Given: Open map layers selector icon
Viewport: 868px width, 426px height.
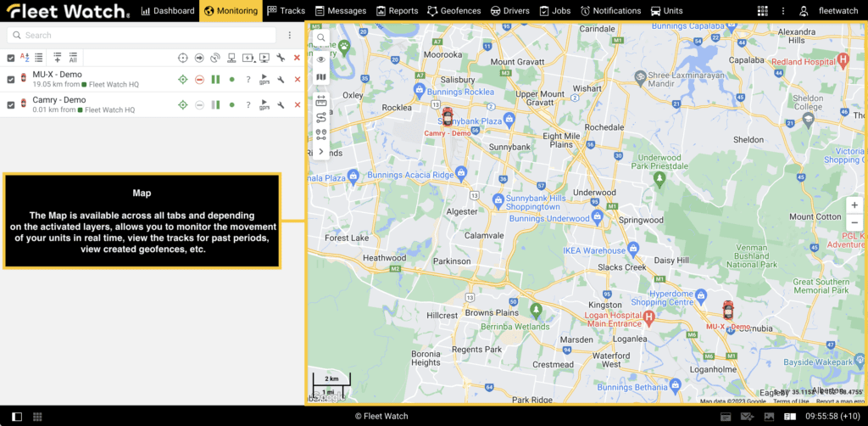Looking at the screenshot, I should (320, 77).
